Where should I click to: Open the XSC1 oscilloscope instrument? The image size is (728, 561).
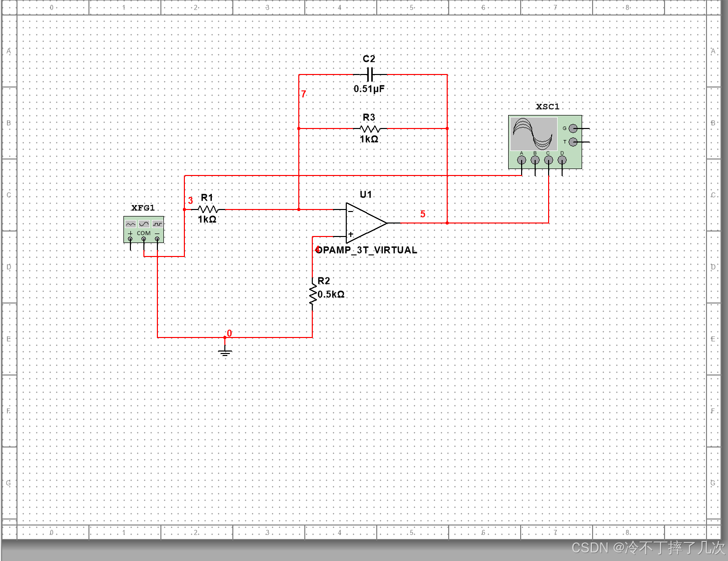point(545,142)
